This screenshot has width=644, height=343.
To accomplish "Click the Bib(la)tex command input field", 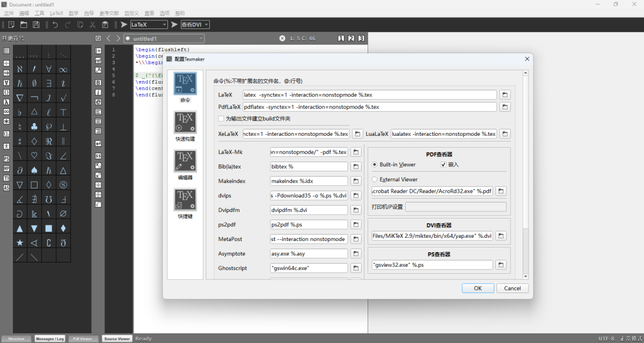I will 309,166.
